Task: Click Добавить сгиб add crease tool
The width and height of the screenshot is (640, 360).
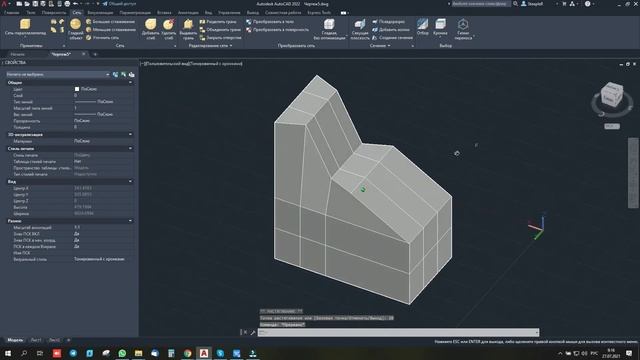Action: pyautogui.click(x=150, y=29)
